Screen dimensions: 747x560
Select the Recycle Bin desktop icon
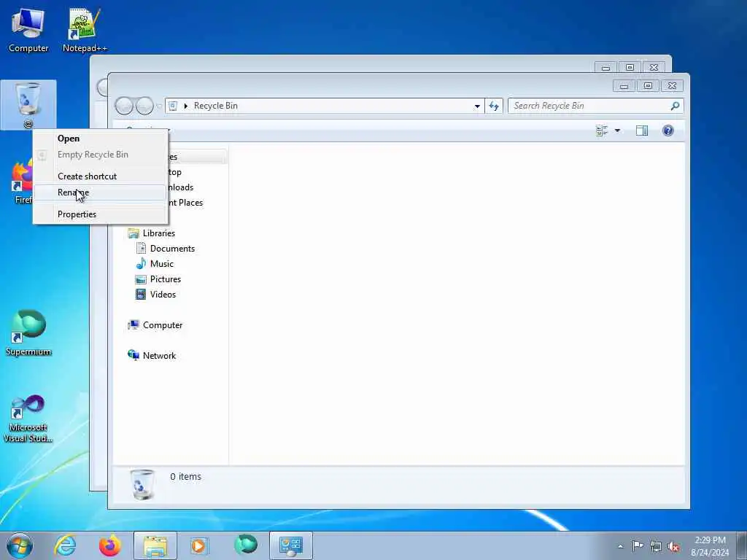28,105
